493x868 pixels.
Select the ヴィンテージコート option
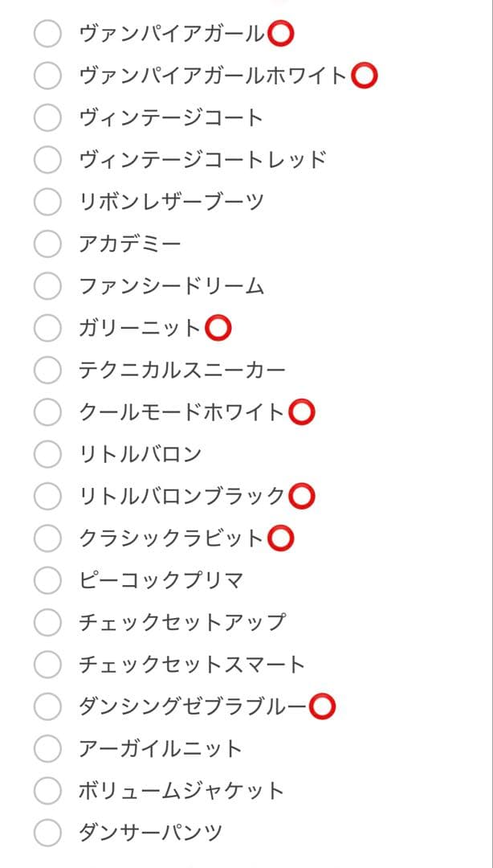point(48,117)
